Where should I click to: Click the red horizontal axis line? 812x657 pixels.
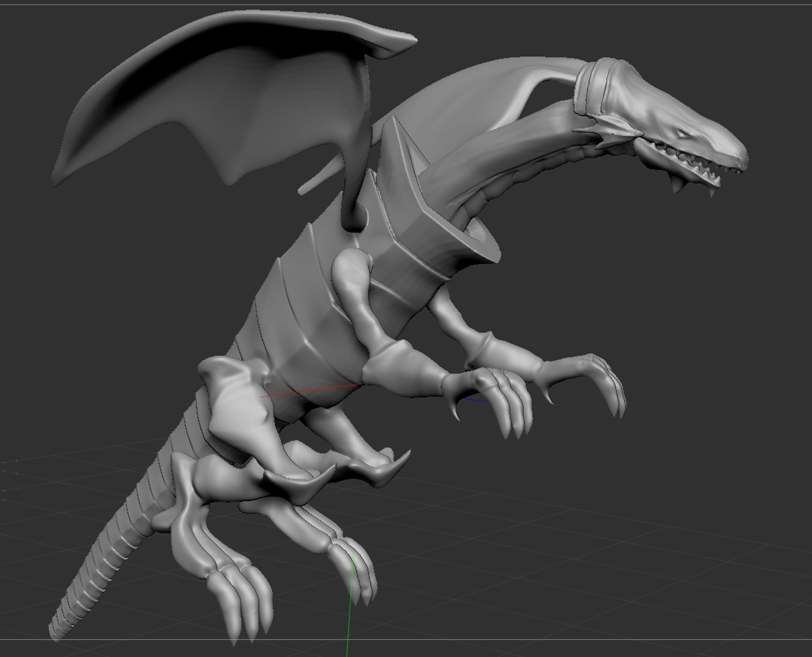point(312,390)
